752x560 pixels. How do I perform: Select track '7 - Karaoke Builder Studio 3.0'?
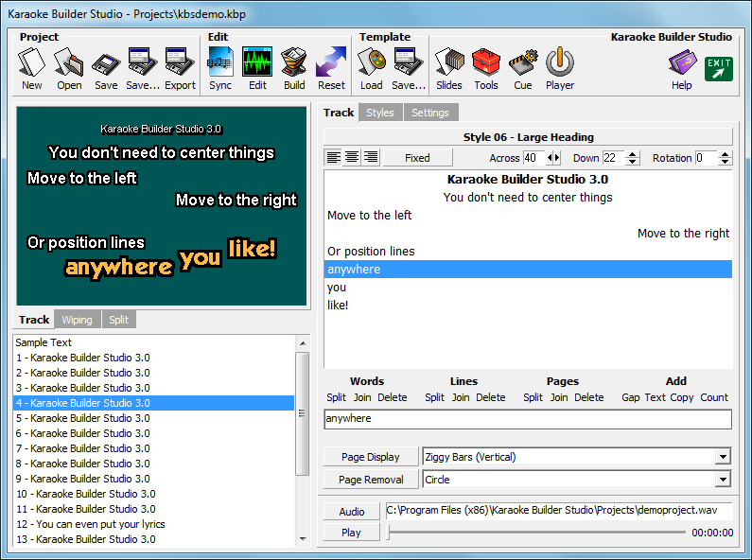tap(153, 448)
